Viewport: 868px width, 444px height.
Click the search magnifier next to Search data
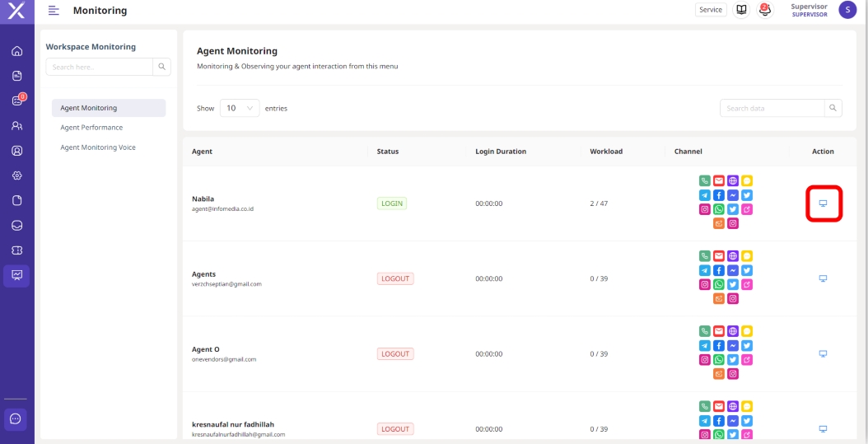pyautogui.click(x=833, y=108)
